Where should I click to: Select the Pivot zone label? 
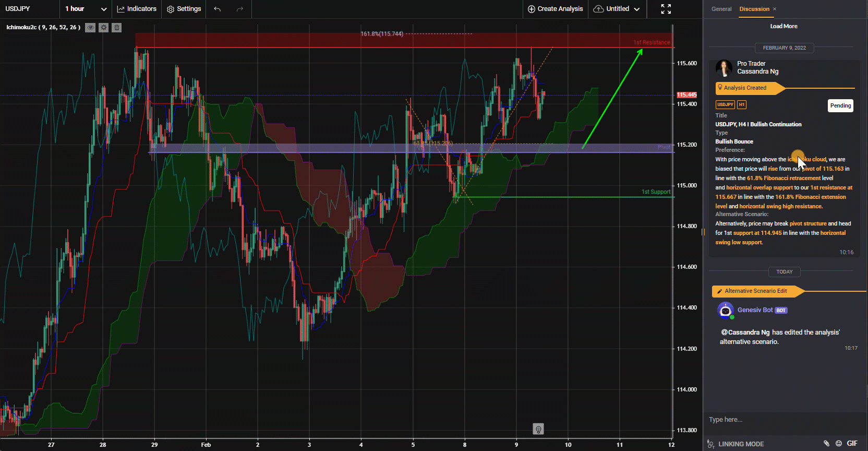tap(664, 147)
